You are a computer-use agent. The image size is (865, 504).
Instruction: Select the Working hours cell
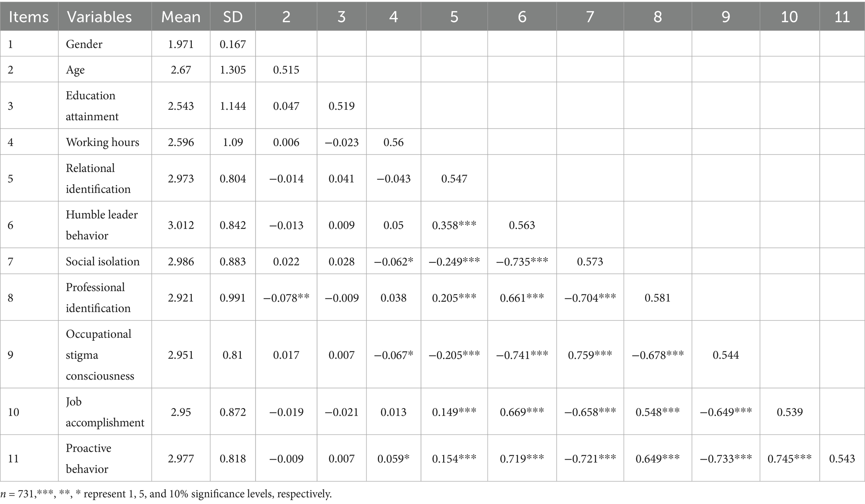point(102,142)
